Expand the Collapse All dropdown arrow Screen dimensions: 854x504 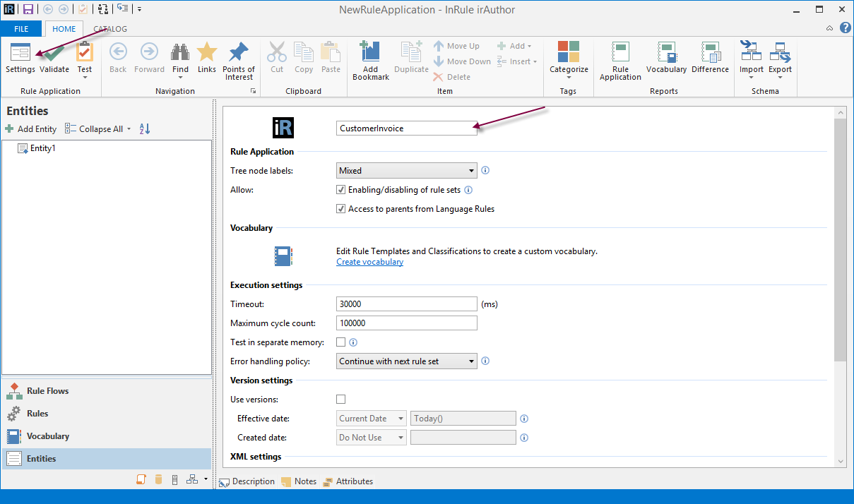[129, 129]
